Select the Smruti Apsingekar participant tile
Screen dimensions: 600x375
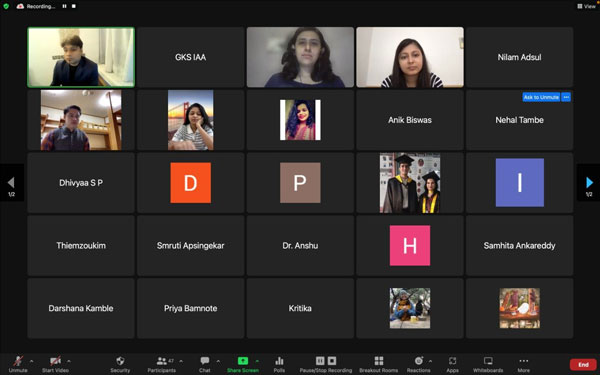(191, 245)
